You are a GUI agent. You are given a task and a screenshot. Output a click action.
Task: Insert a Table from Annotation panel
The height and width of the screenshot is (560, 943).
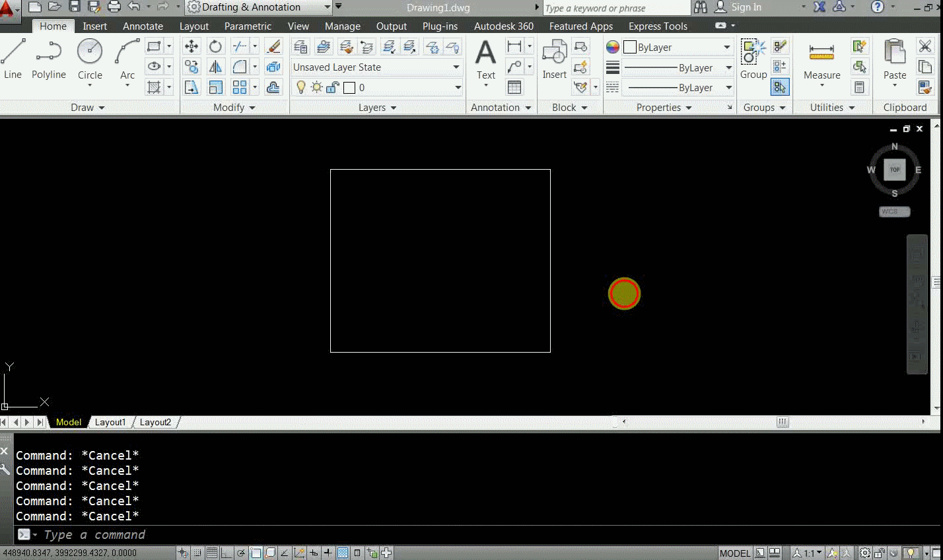coord(514,87)
